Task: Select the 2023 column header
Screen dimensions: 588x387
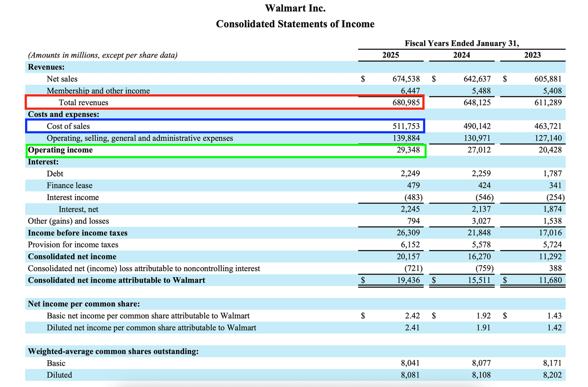Action: (x=532, y=55)
